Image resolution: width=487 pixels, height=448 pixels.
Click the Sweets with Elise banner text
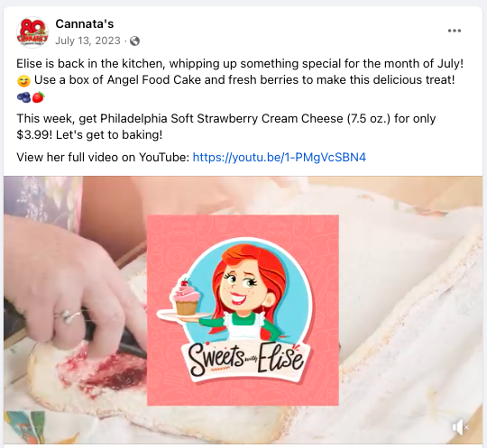point(245,360)
